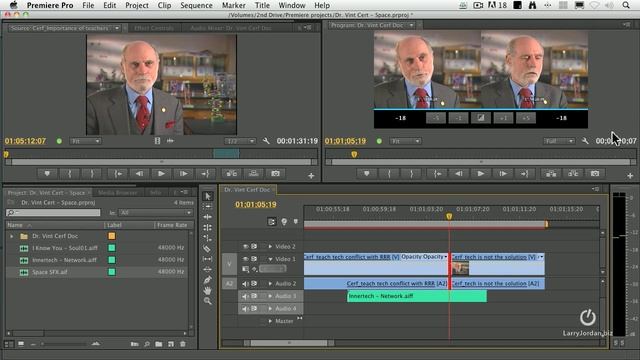The width and height of the screenshot is (640, 360).
Task: Play the Program monitor sequence
Action: 481,174
